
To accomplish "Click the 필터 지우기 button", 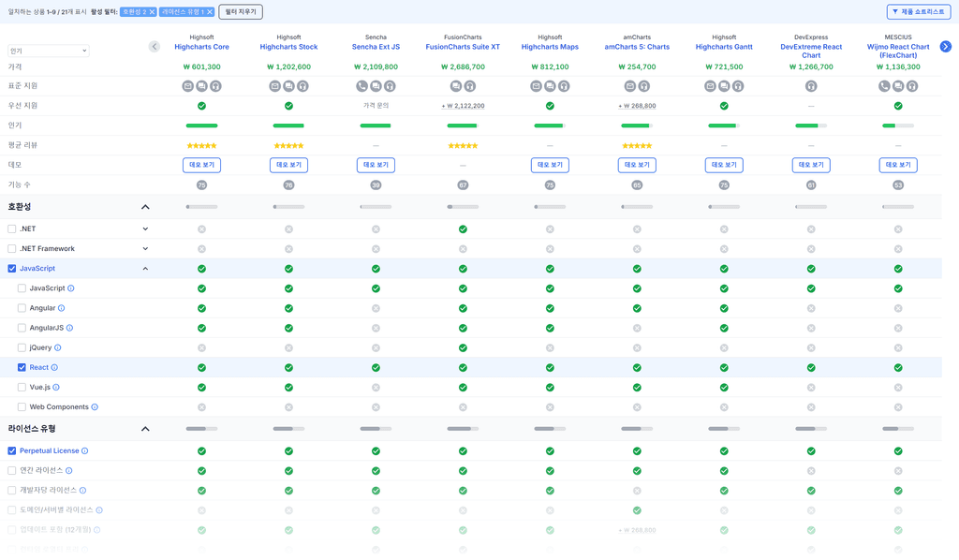I will click(x=241, y=11).
